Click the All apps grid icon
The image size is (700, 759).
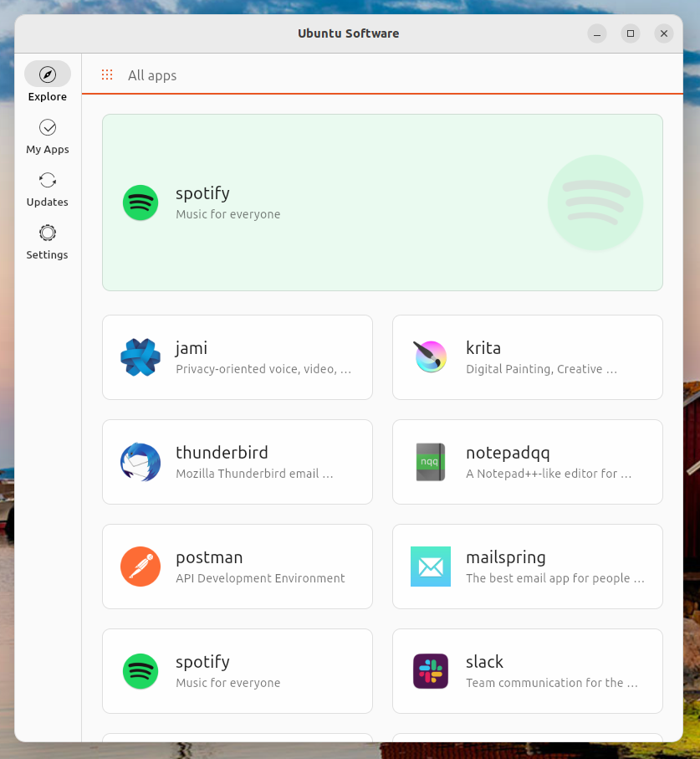[107, 74]
